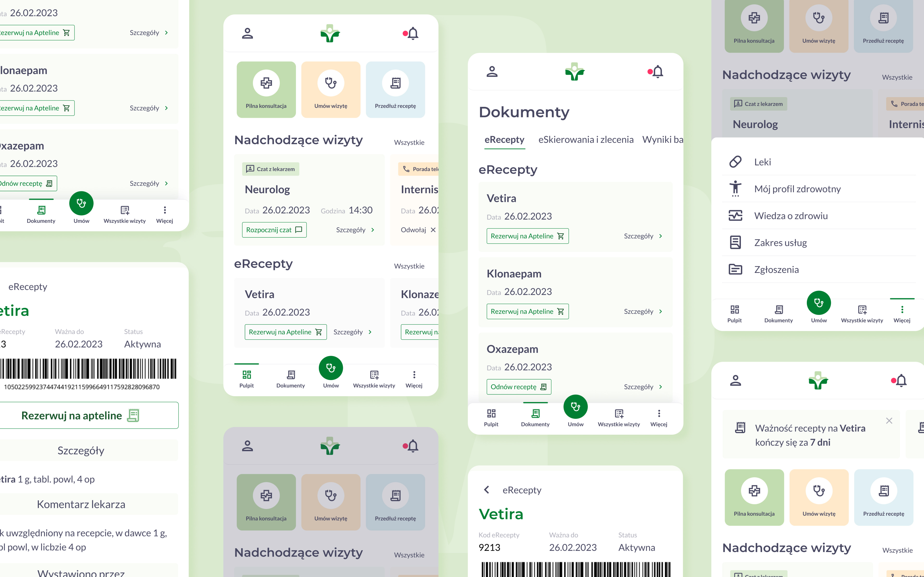Tap the Umów wizytę stethoscope icon
The image size is (924, 577).
coord(331,82)
